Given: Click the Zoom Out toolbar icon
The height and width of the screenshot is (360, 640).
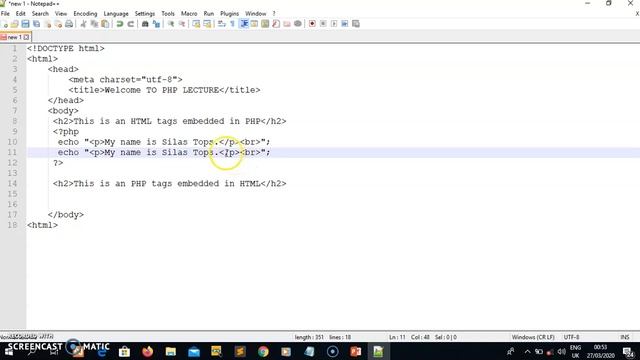Looking at the screenshot, I should [x=182, y=24].
